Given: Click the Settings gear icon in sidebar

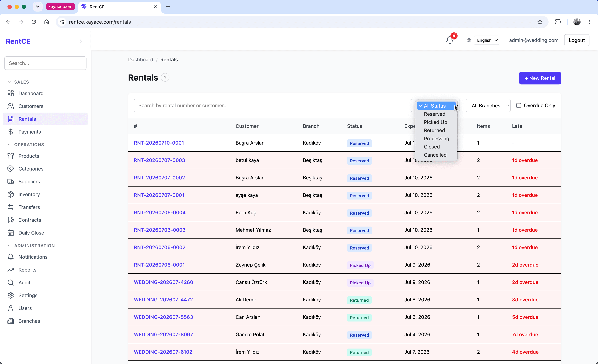Looking at the screenshot, I should [x=11, y=295].
